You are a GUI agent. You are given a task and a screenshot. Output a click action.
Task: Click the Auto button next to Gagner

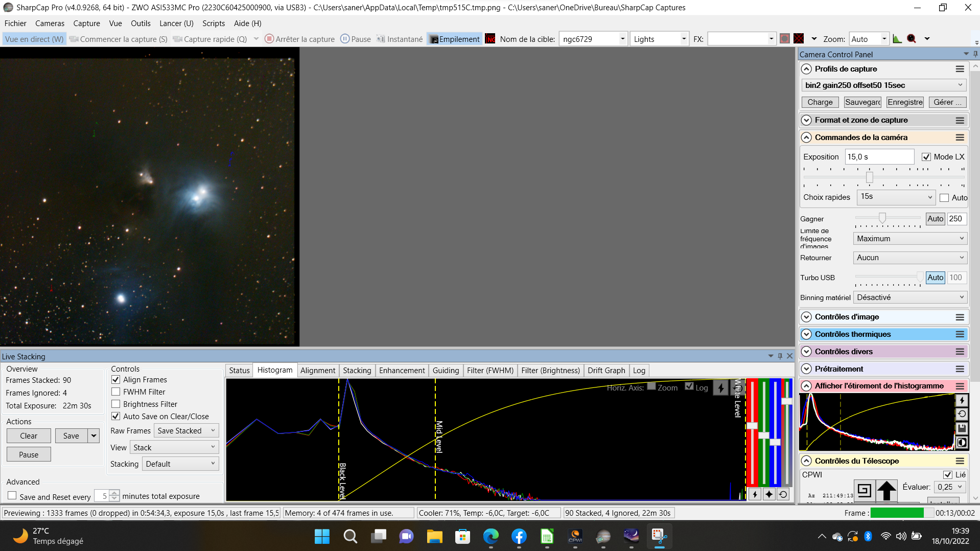click(x=935, y=219)
